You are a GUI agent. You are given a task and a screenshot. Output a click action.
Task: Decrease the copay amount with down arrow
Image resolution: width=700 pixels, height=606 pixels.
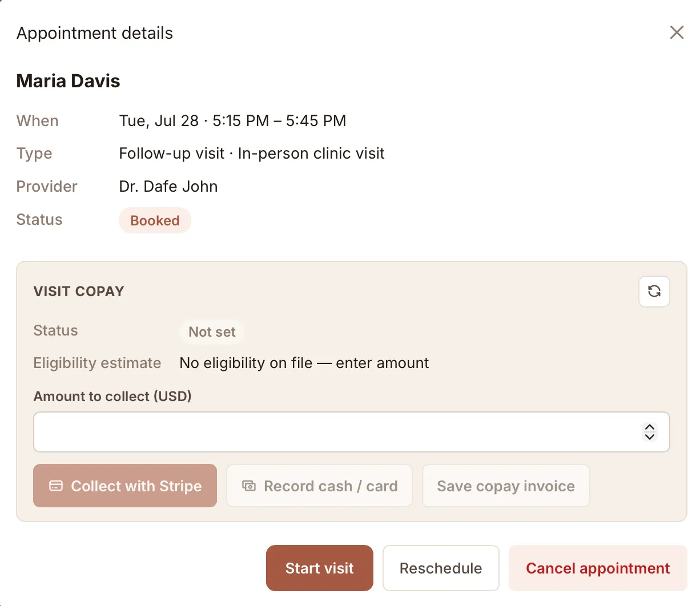tap(650, 437)
